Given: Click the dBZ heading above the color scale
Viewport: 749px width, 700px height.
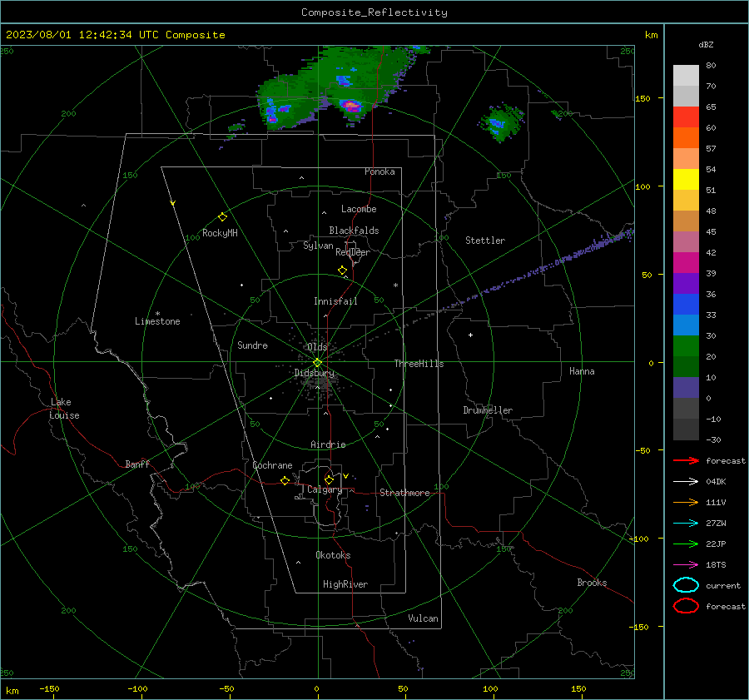Looking at the screenshot, I should coord(706,45).
